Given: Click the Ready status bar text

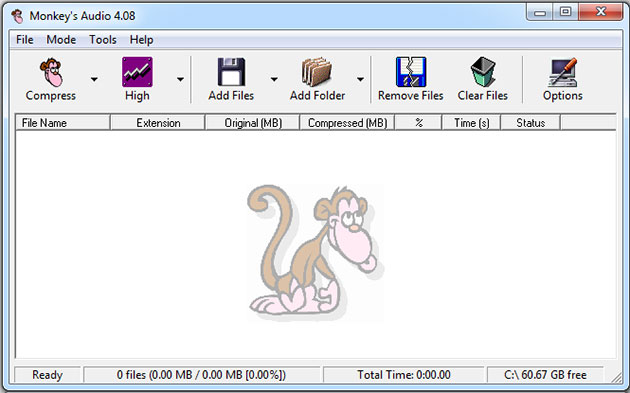Looking at the screenshot, I should click(47, 375).
